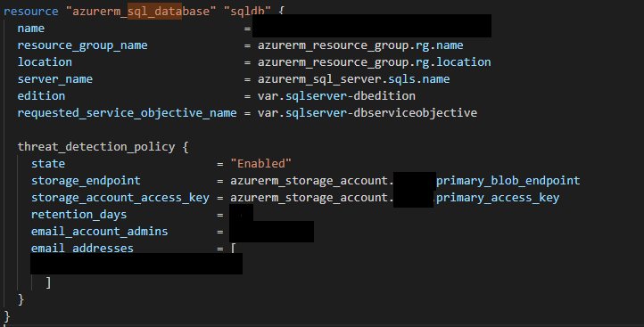Click primary_blob_endpoint text
This screenshot has width=644, height=327.
click(508, 181)
